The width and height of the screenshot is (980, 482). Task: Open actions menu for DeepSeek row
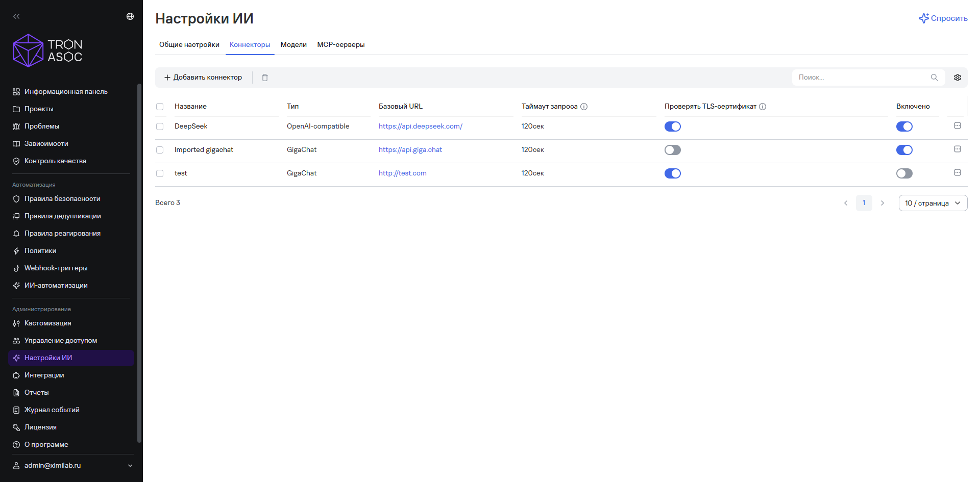958,125
